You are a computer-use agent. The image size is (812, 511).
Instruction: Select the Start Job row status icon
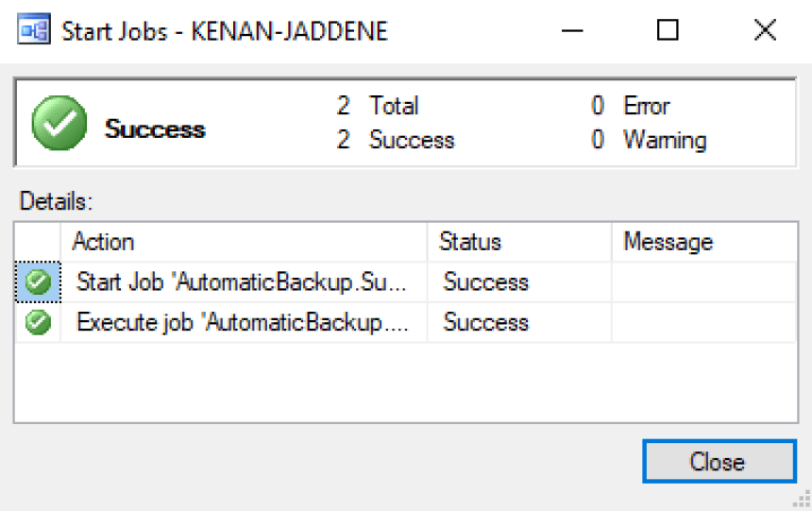point(39,282)
